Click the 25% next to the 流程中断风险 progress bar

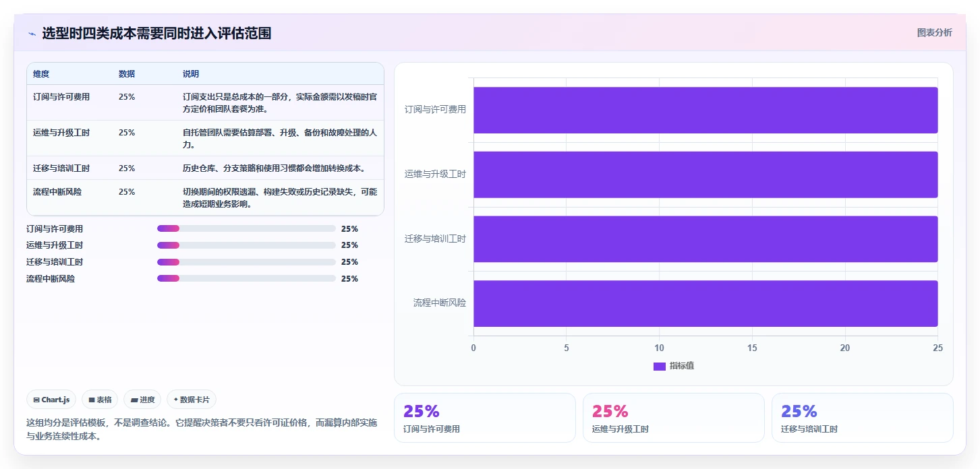click(x=349, y=278)
